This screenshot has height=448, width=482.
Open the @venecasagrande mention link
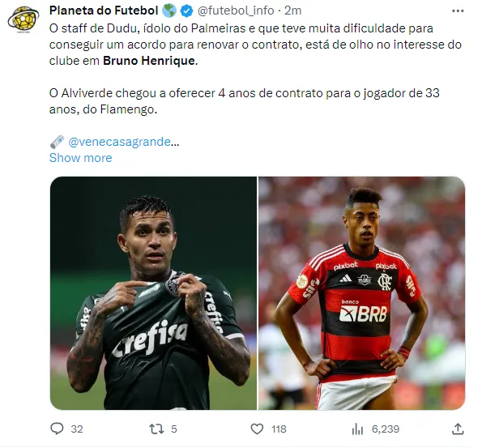123,142
